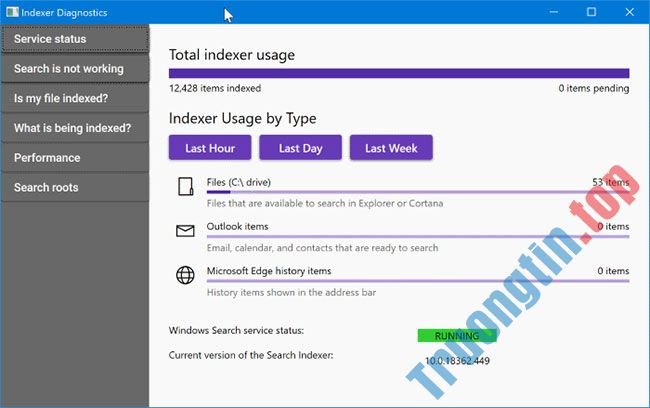
Task: Click the version number 10.0.18362.449
Action: tap(457, 361)
